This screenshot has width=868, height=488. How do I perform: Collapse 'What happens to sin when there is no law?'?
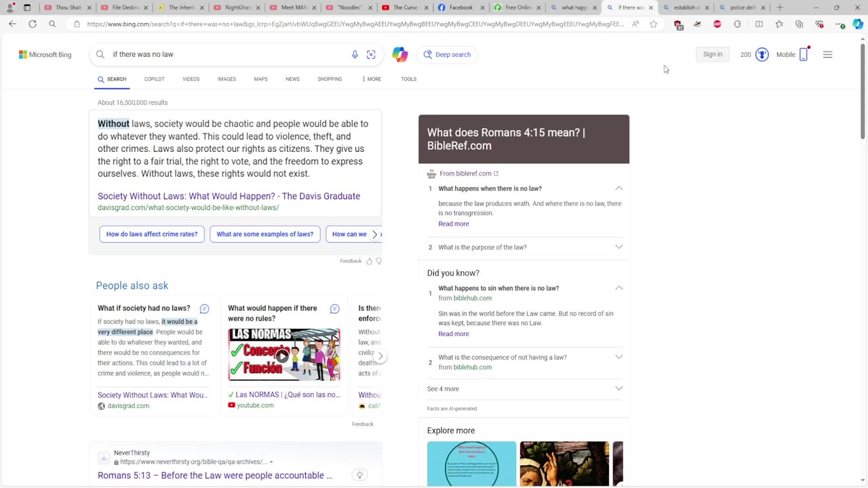click(618, 288)
